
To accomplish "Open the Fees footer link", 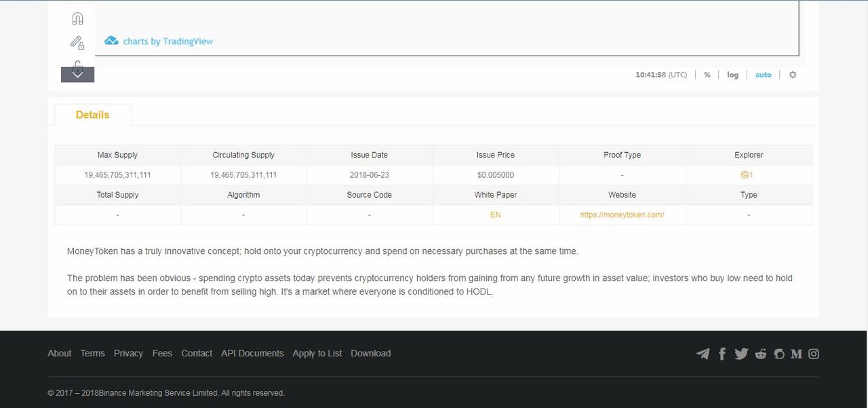I will click(162, 353).
